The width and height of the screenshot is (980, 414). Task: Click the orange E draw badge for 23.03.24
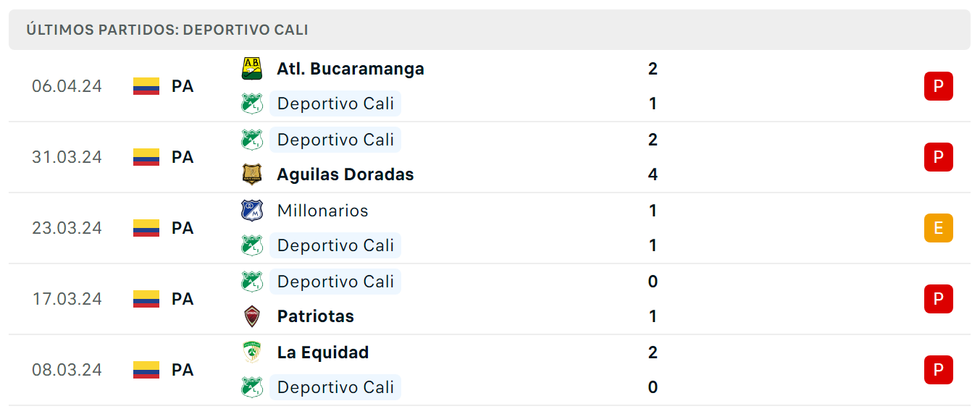938,228
